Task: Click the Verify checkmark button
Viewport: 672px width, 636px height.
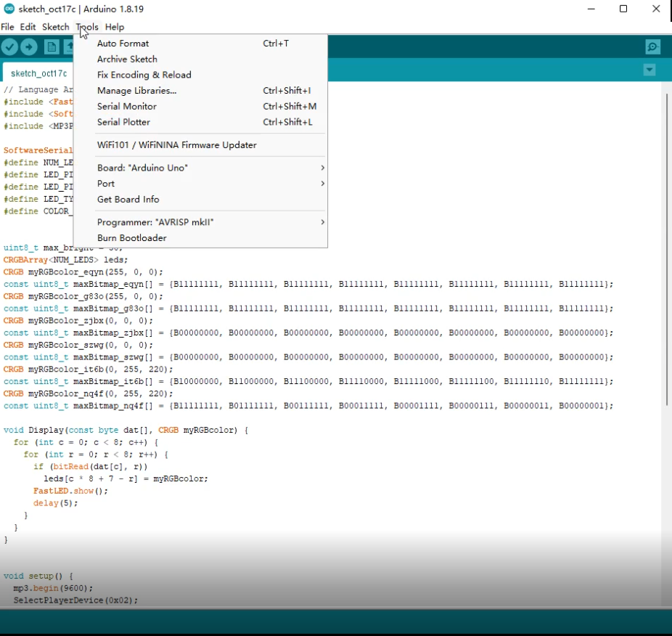Action: click(x=9, y=47)
